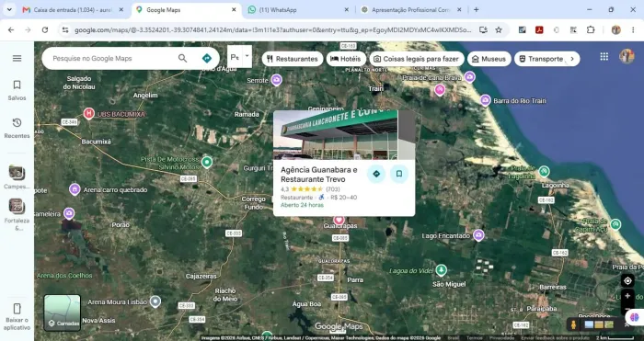
Task: Select Praia de Lagoinha green marker
Action: pos(545,171)
